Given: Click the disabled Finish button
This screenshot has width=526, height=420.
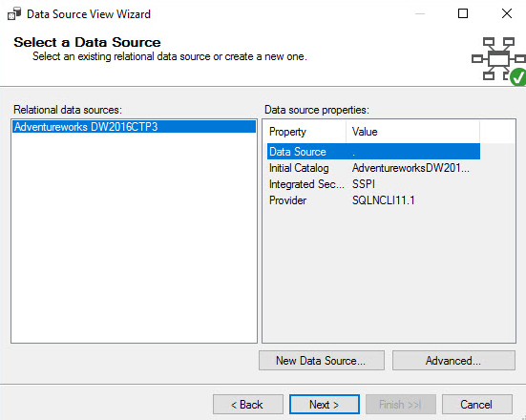Looking at the screenshot, I should (401, 404).
